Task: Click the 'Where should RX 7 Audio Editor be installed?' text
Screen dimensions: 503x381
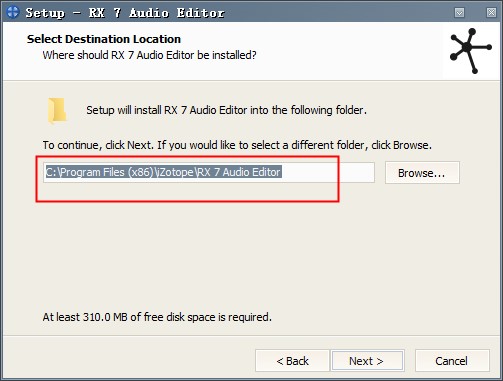Action: pos(149,55)
